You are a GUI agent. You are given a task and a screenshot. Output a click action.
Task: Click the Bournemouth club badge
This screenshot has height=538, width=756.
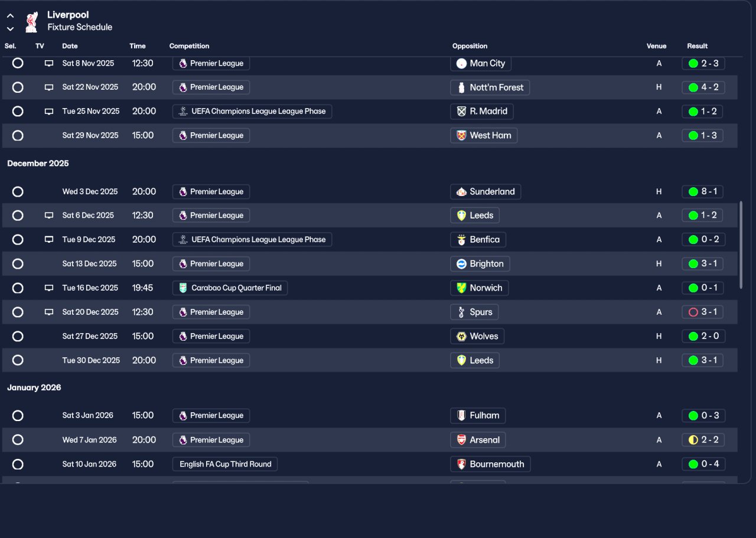[x=462, y=464]
